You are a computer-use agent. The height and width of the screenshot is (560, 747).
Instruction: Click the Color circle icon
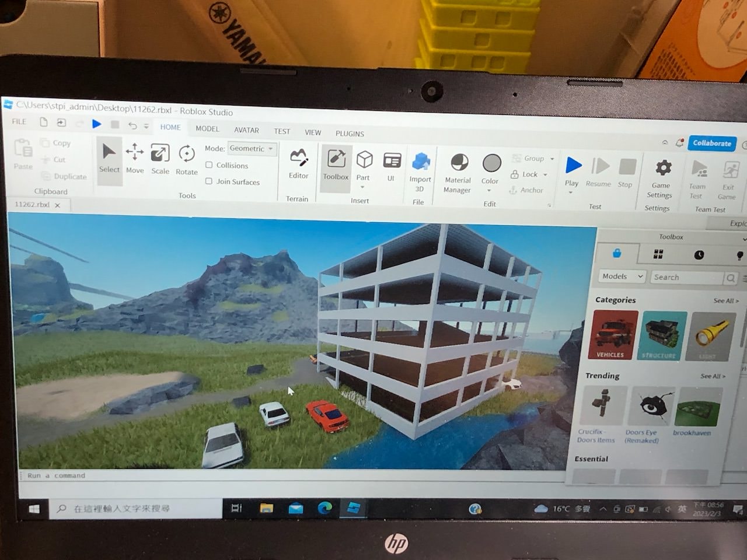point(491,164)
